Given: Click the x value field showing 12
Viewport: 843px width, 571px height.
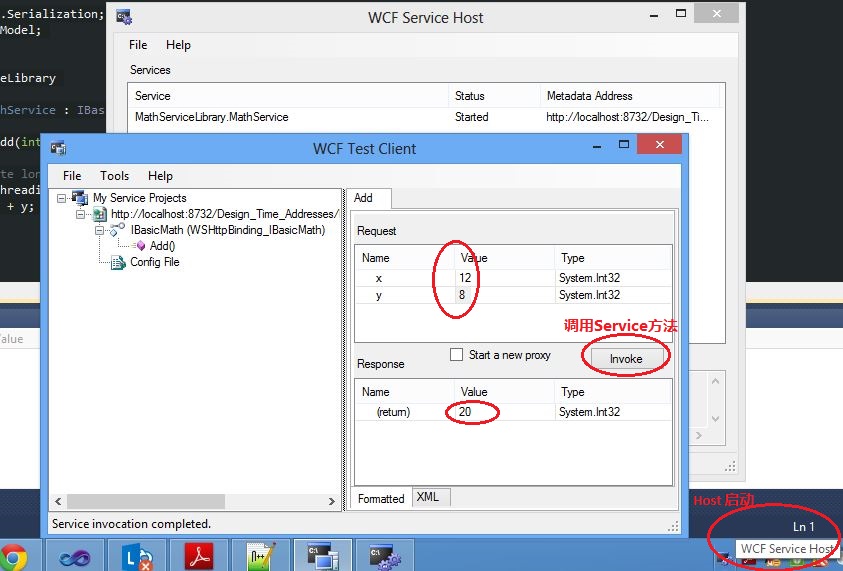Looking at the screenshot, I should click(x=504, y=278).
